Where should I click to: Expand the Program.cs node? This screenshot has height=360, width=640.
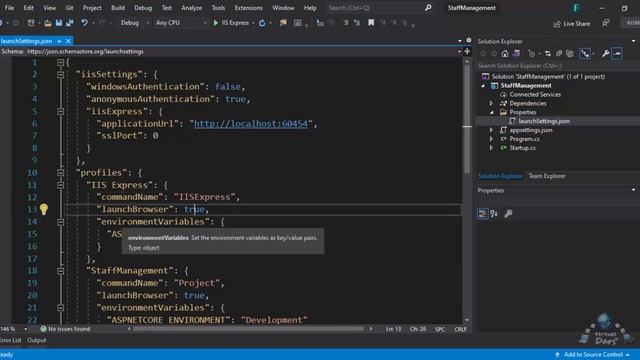pos(491,139)
